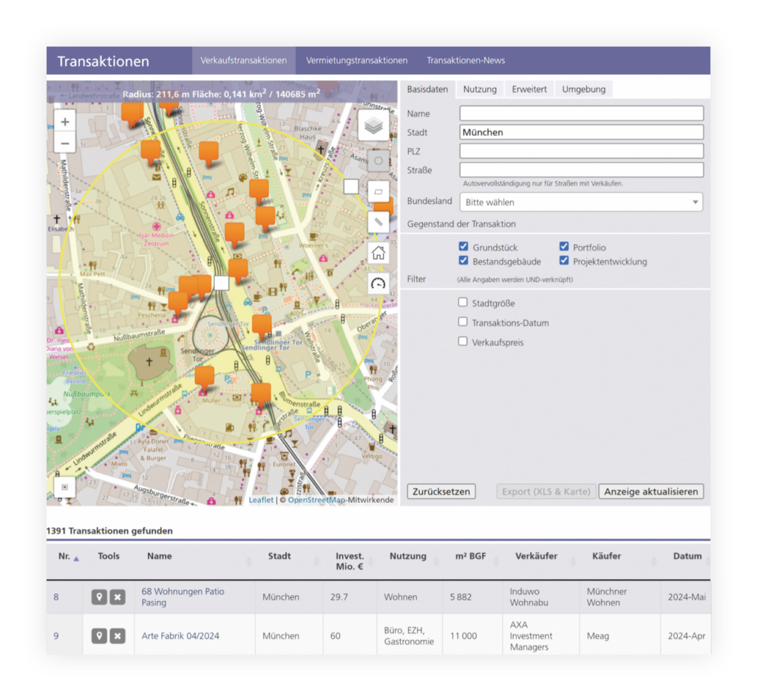Show 68 Wohnungen Patio Pasing on map

point(99,597)
